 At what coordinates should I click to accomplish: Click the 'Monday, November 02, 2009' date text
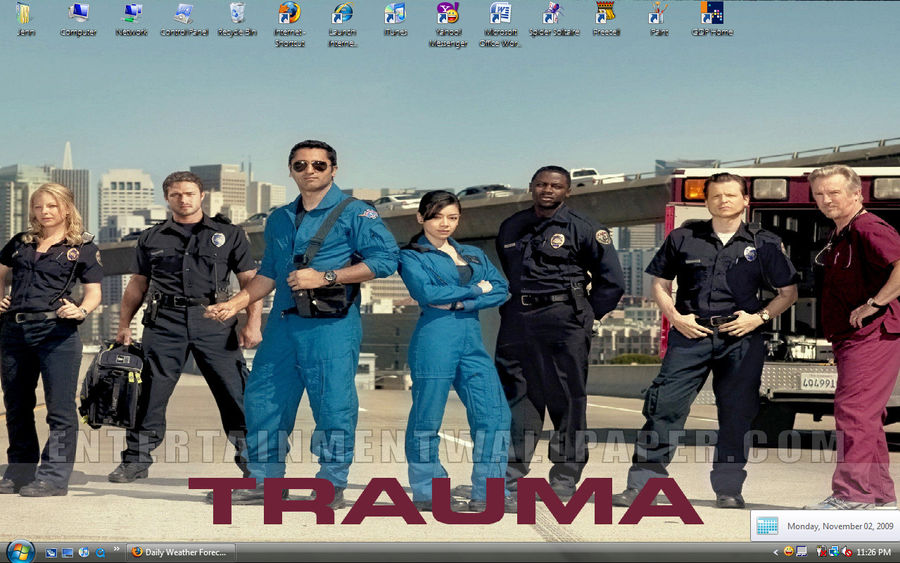point(840,526)
